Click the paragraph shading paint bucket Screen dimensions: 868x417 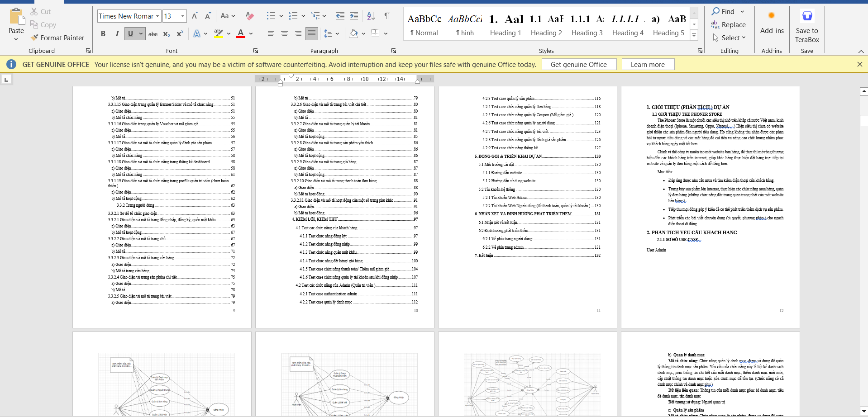pos(353,33)
